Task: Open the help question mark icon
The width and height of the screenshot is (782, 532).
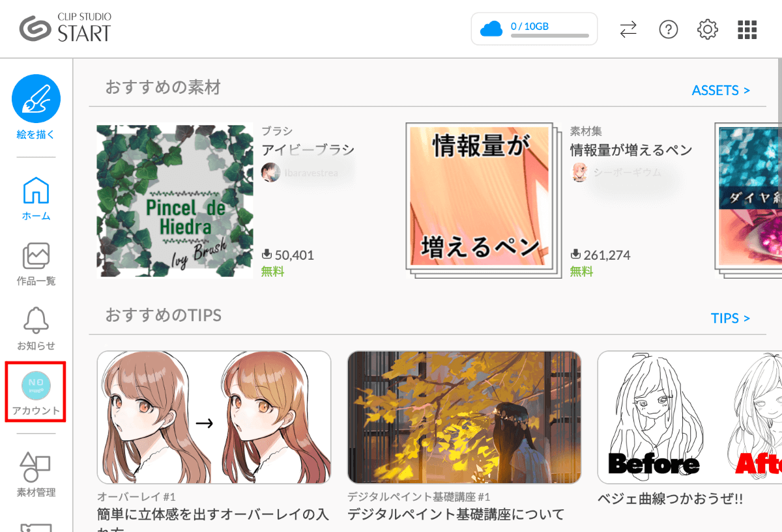Action: (x=669, y=29)
